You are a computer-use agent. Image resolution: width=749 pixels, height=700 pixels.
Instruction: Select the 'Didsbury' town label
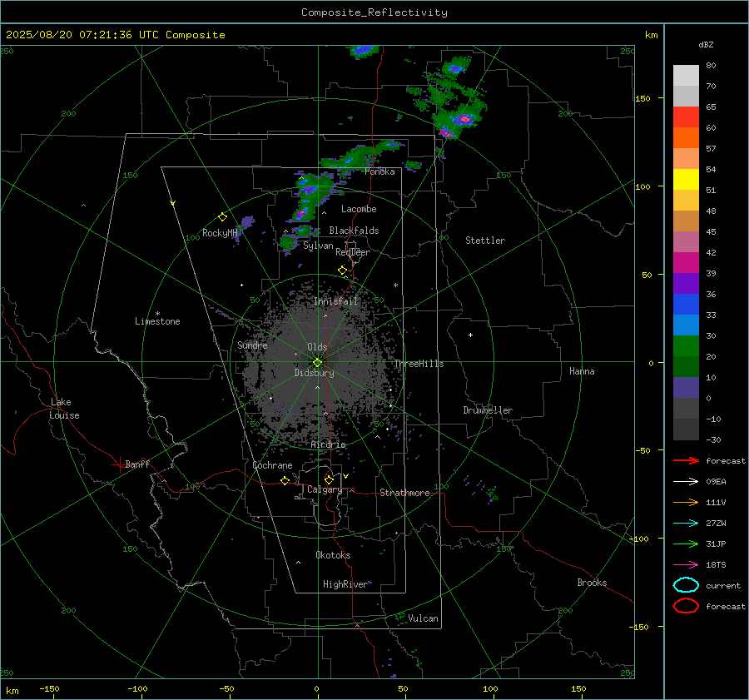coord(314,373)
